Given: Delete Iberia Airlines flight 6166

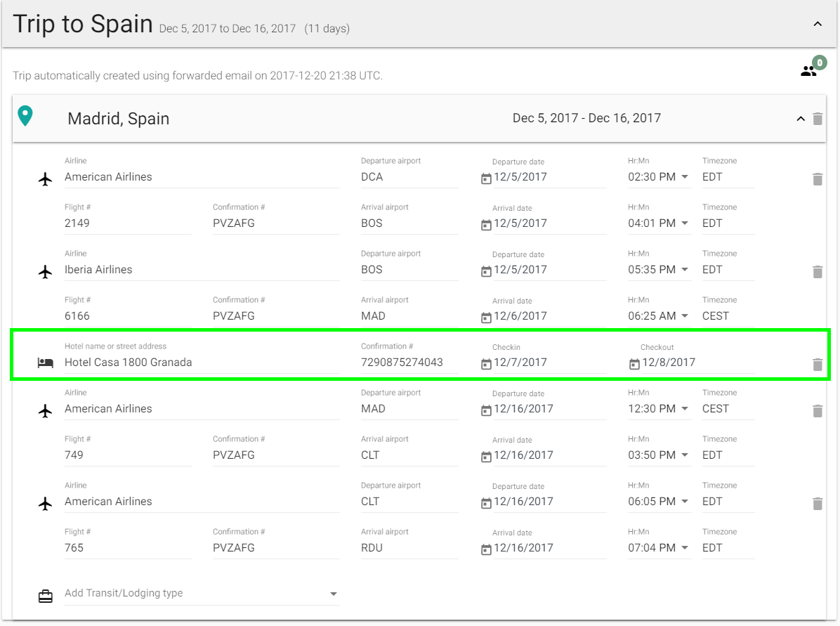Looking at the screenshot, I should (x=818, y=272).
